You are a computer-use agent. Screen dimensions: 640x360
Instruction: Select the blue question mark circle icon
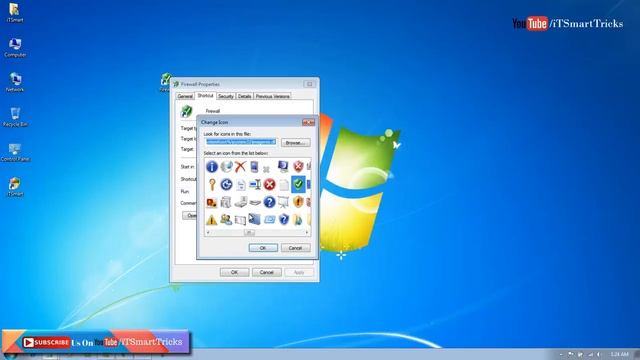click(x=269, y=202)
